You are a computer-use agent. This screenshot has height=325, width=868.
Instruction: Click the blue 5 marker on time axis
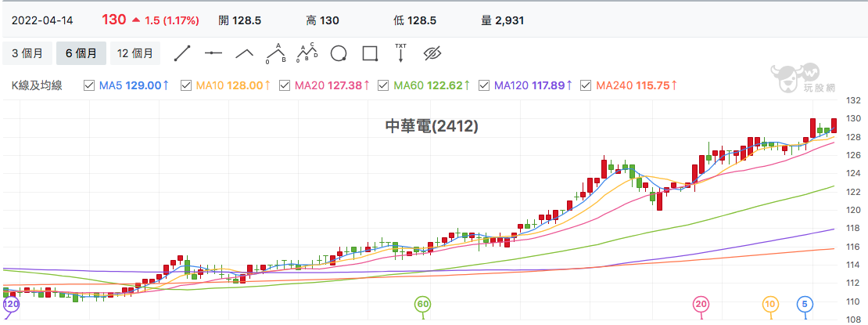click(x=805, y=304)
